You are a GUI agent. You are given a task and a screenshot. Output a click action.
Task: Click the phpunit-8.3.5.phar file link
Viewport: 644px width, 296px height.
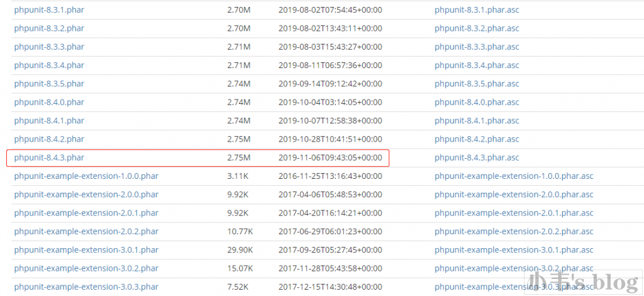click(49, 84)
